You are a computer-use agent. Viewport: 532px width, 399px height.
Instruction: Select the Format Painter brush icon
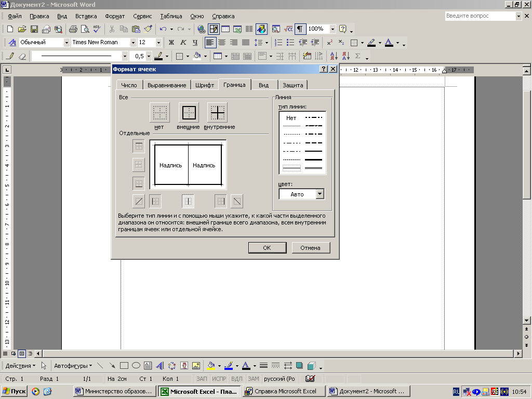point(148,29)
